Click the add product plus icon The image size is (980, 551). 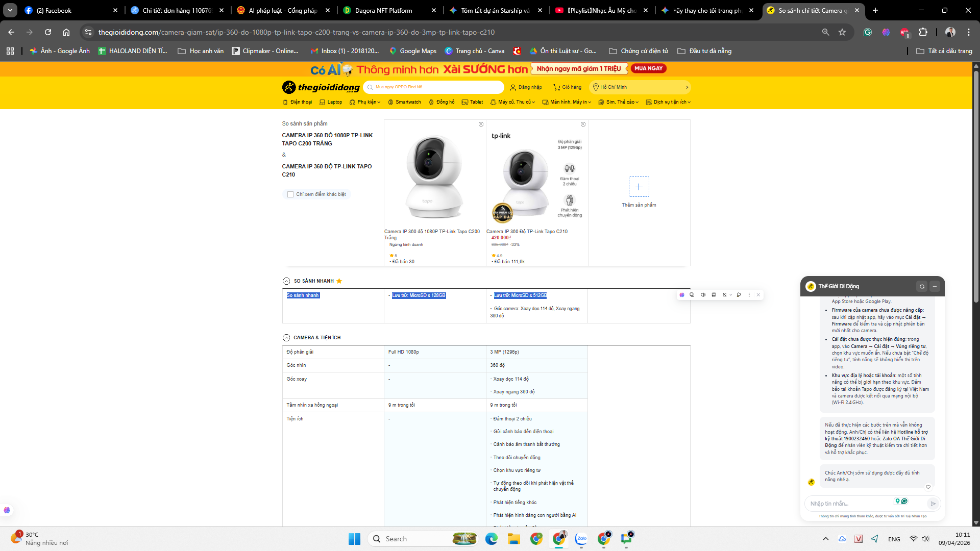639,187
